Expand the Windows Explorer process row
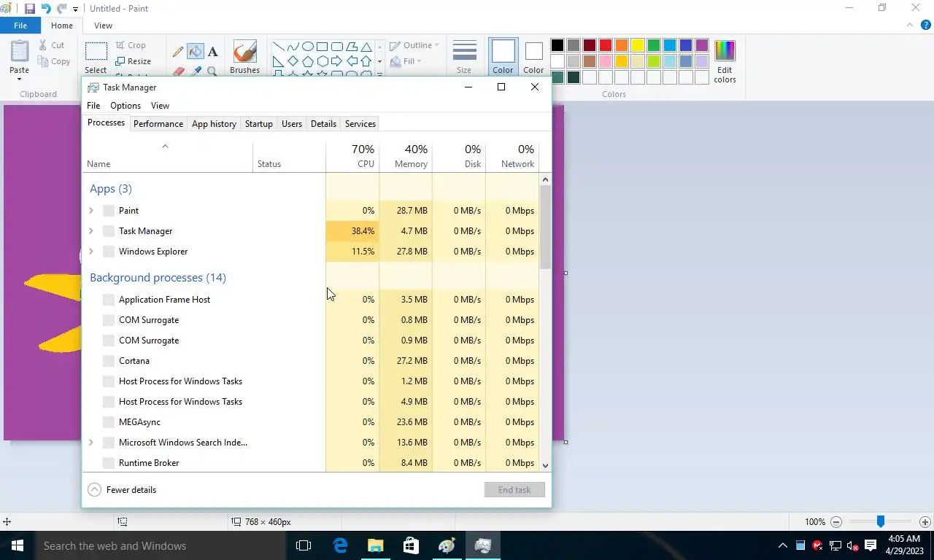 point(91,252)
